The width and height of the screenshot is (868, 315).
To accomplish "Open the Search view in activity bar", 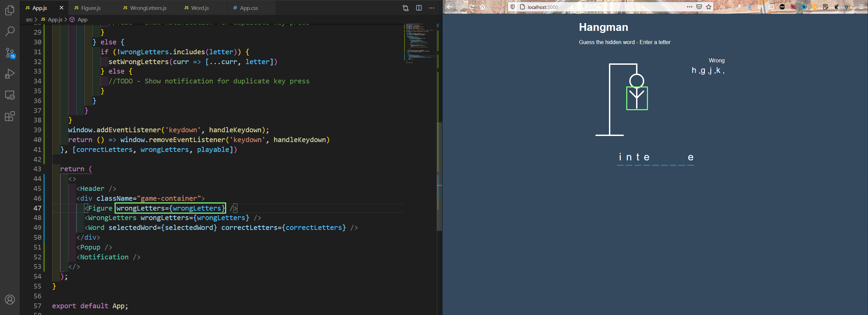I will 10,31.
